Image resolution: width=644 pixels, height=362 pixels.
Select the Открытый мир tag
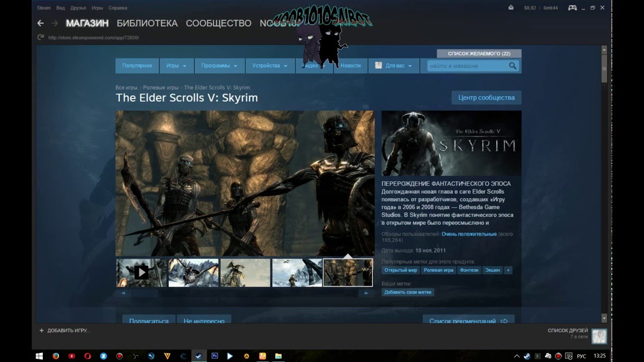pyautogui.click(x=400, y=270)
